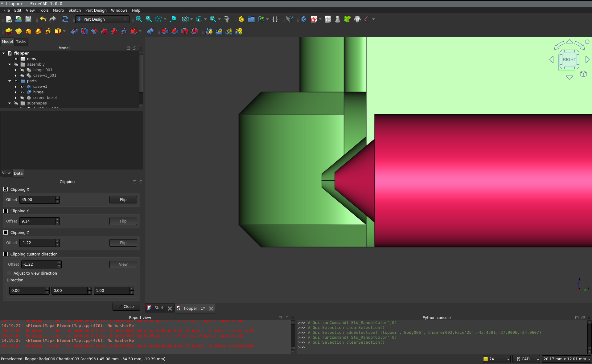Screen dimensions: 592x364
Task: Click the Pocket tool icon
Action: pyautogui.click(x=74, y=31)
